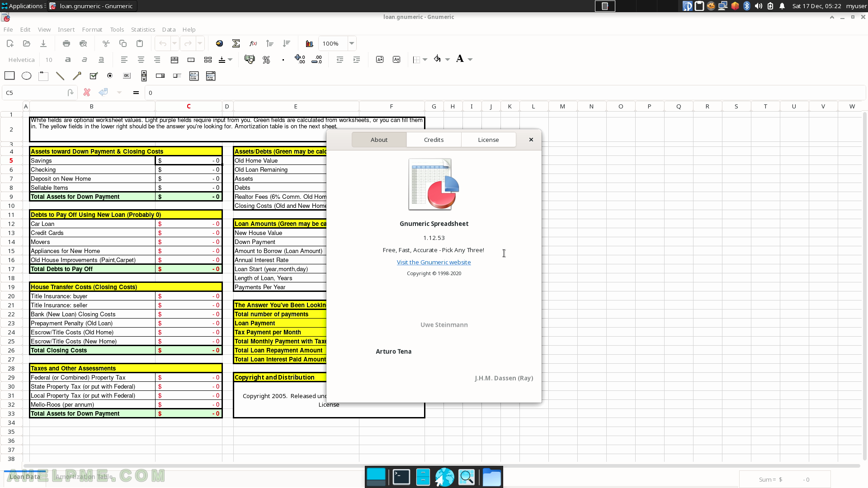Print the spreadsheet from the toolbar
Image resolution: width=868 pixels, height=488 pixels.
66,43
